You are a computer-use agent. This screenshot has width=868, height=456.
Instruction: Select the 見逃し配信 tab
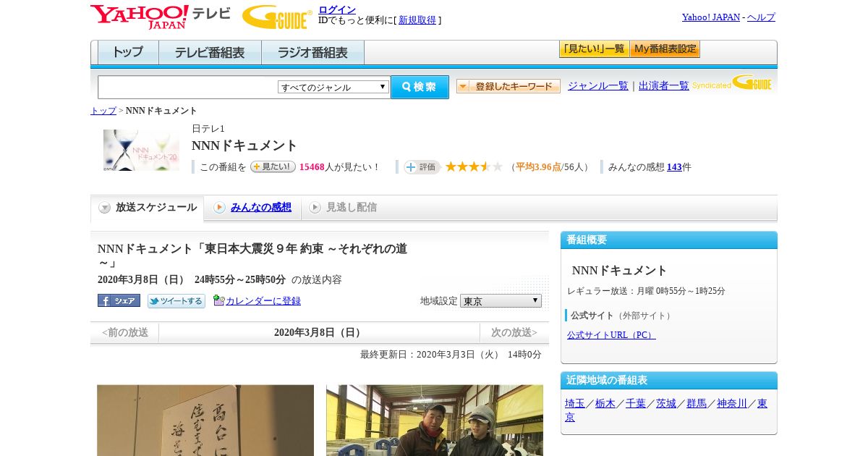pos(352,207)
